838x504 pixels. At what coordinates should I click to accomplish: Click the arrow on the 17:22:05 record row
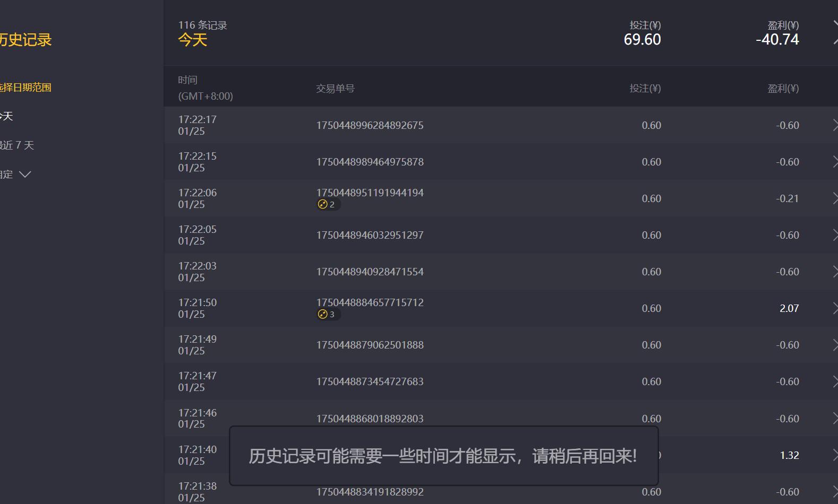[x=834, y=235]
